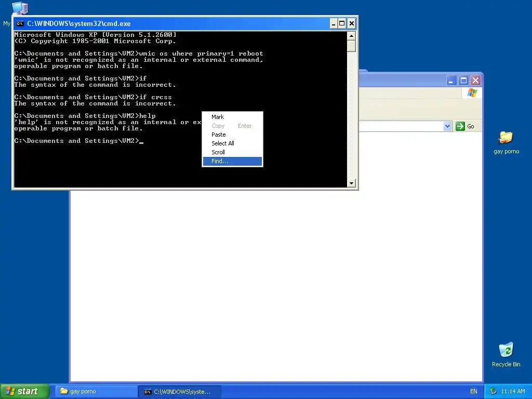The height and width of the screenshot is (399, 532).
Task: Select the desktop folder icon on right
Action: pos(506,143)
